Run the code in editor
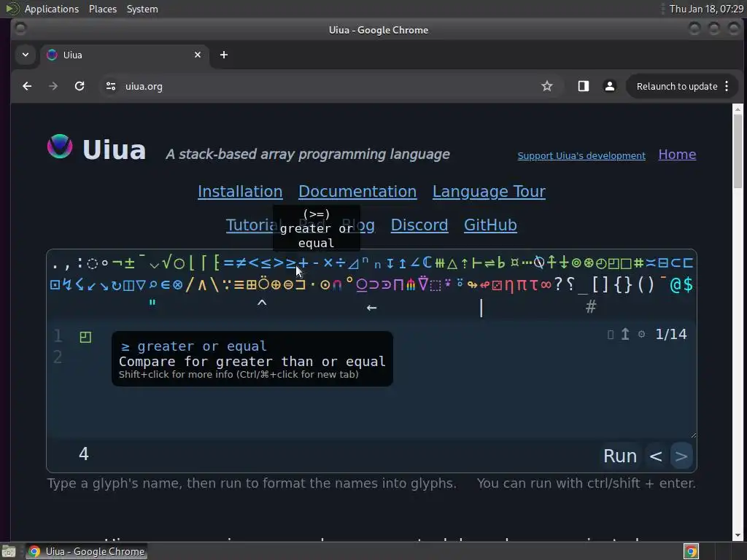This screenshot has width=747, height=560. point(620,456)
